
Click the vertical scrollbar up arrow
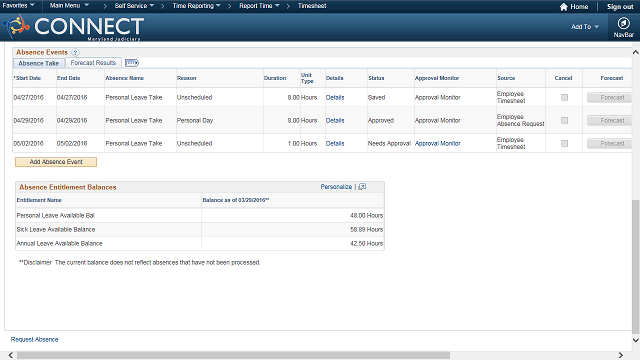pos(636,52)
